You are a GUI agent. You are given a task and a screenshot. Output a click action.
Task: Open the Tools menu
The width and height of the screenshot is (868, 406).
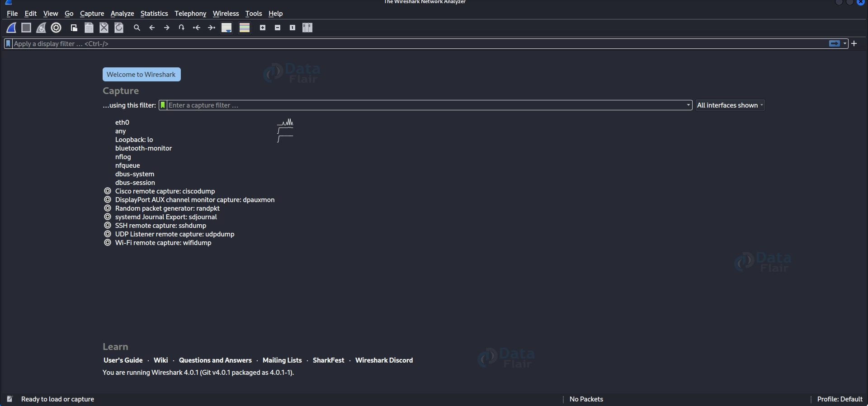point(254,14)
